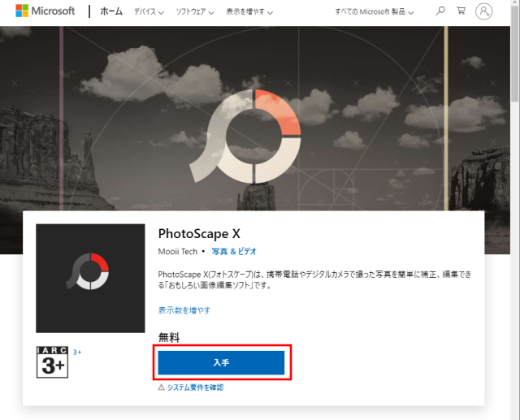Click the PhotoScape X title text
The width and height of the screenshot is (520, 420).
click(199, 234)
